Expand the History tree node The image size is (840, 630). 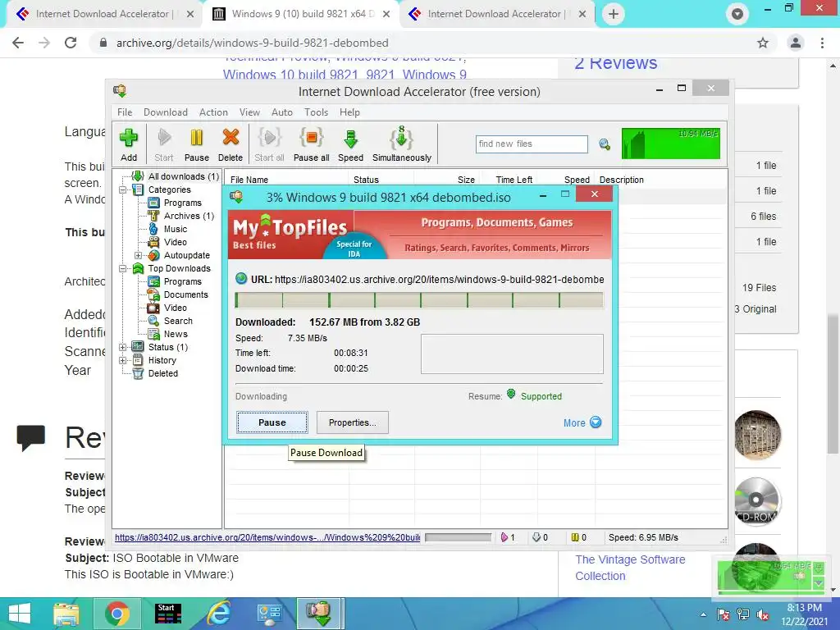123,361
